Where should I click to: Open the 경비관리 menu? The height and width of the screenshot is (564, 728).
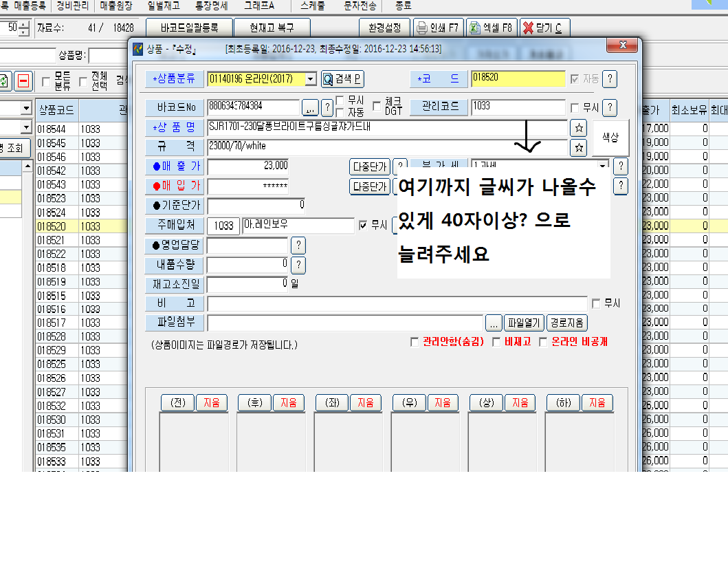(x=72, y=6)
